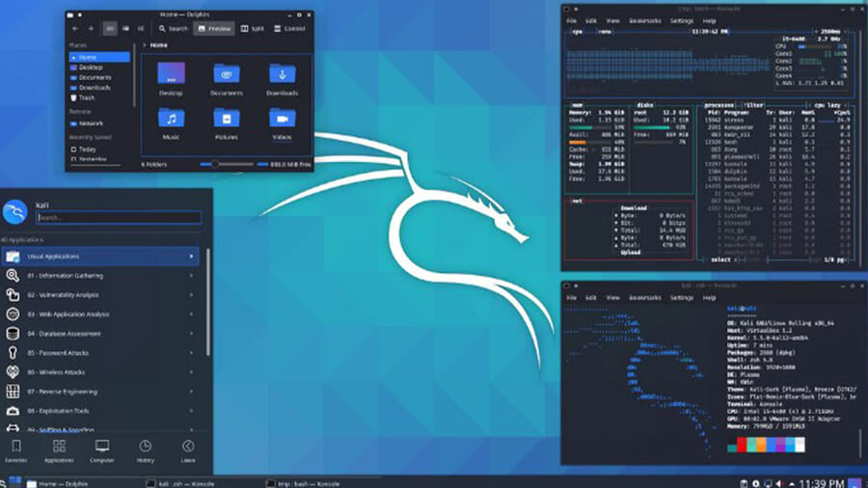Go forward in Dolphin file manager
Screen dimensions: 868x488
click(x=91, y=28)
